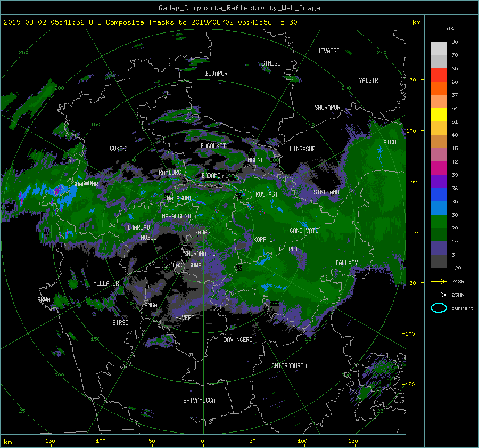Click the BADAMI city label
The image size is (479, 448).
pyautogui.click(x=211, y=176)
